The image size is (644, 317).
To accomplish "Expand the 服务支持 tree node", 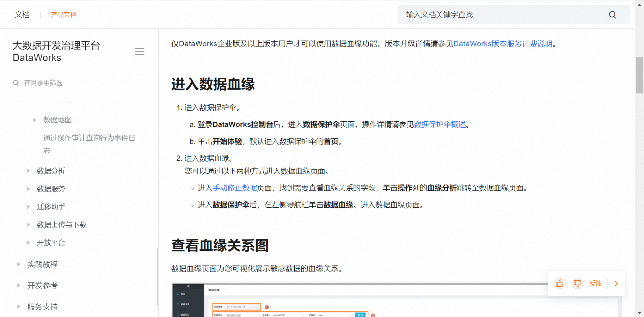I will pos(19,307).
